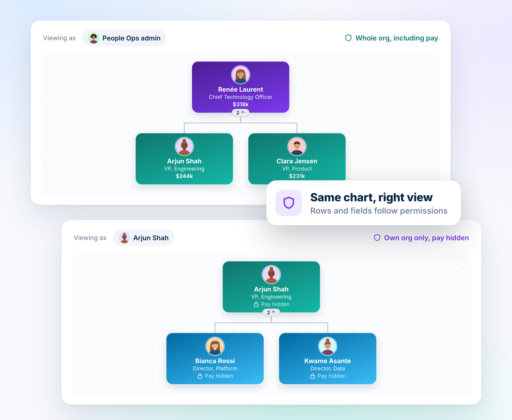Click shield icon next to 'Own org only, pay hidden'
The image size is (512, 420).
[x=377, y=238]
